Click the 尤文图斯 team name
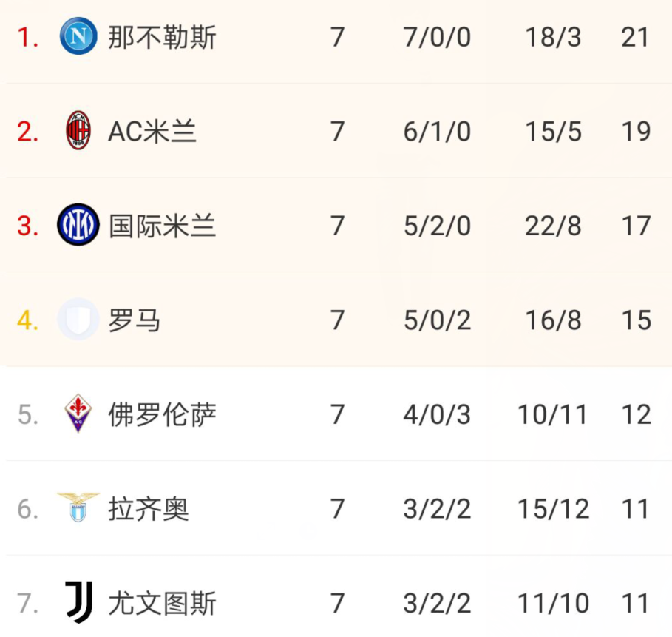The height and width of the screenshot is (637, 672). [x=162, y=604]
